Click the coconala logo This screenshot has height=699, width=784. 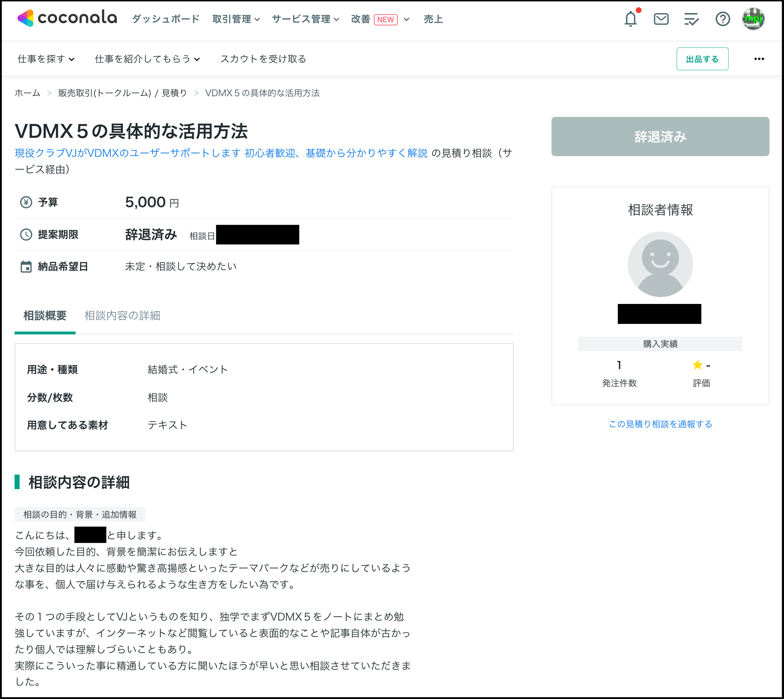click(x=67, y=18)
